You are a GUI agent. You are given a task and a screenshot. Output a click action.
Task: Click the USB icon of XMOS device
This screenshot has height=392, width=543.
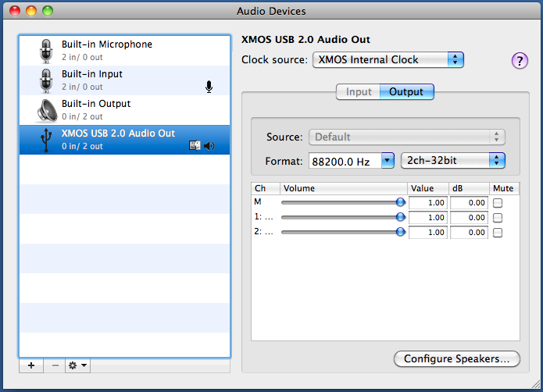[46, 140]
